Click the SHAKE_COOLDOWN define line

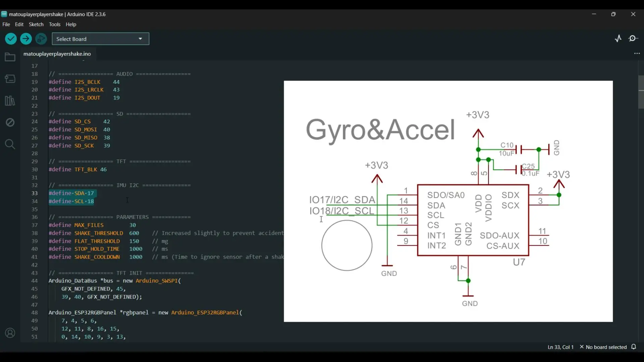166,257
